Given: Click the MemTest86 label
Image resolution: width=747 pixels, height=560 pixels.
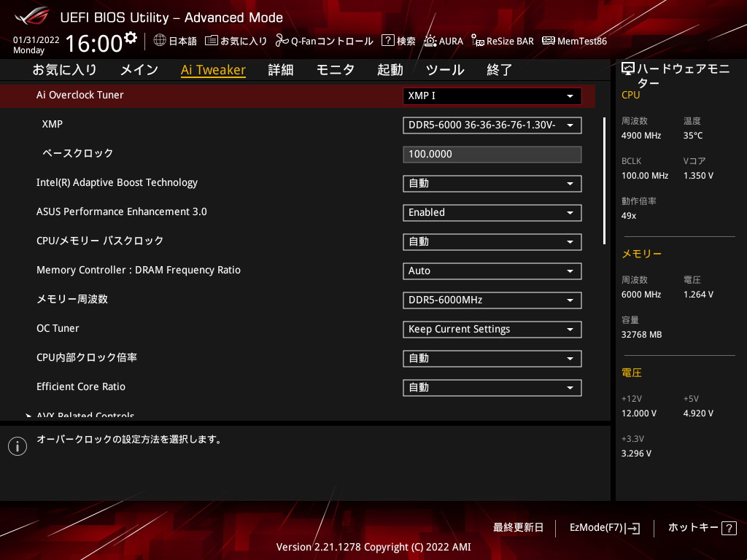Looking at the screenshot, I should (x=581, y=41).
